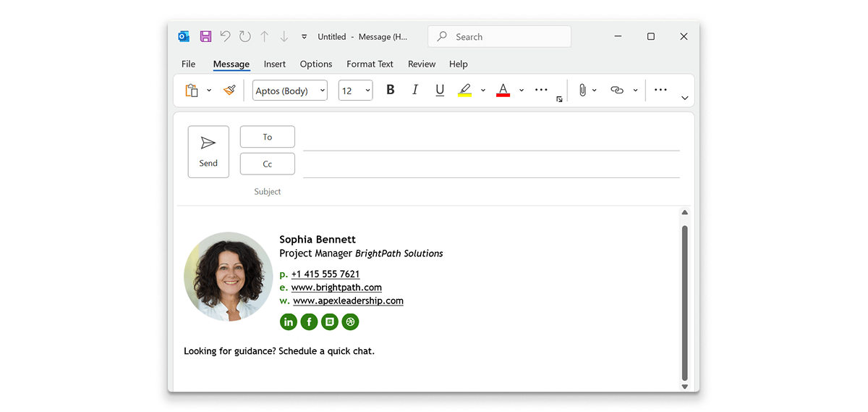
Task: Toggle Underline formatting
Action: (x=440, y=91)
